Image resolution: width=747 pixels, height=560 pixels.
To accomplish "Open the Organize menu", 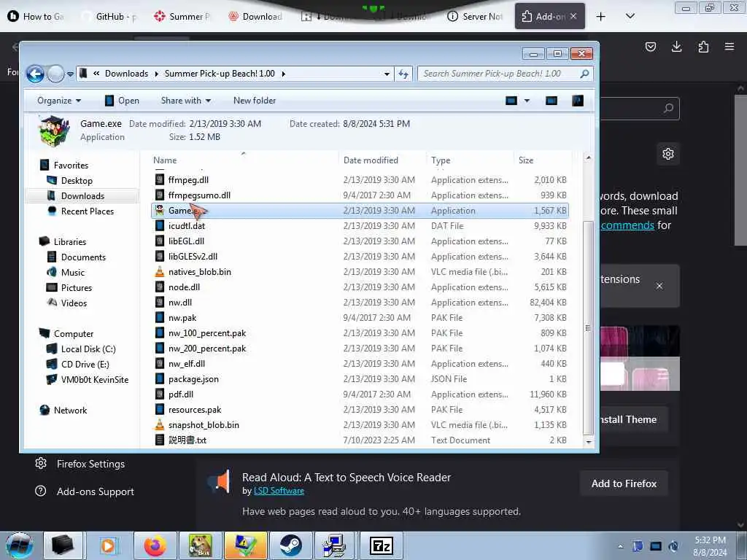I will 59,101.
